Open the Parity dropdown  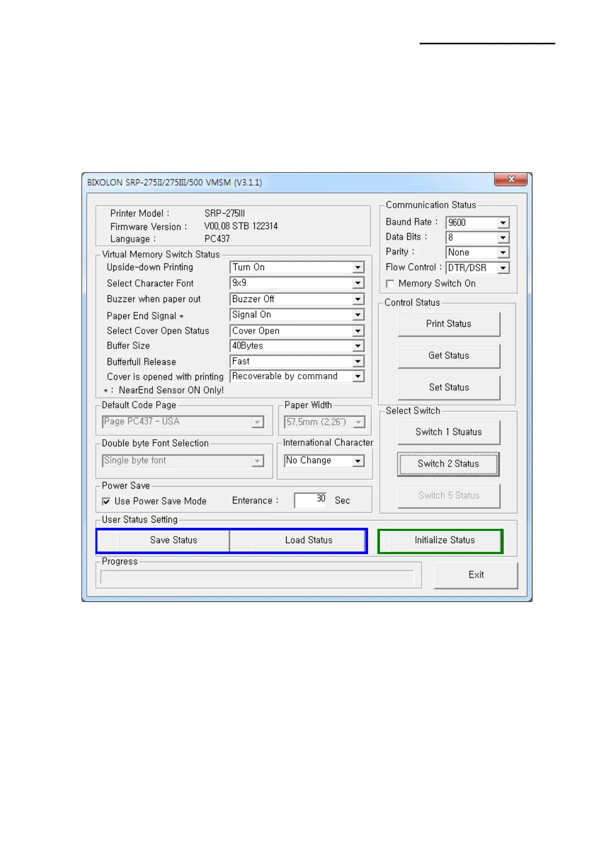[477, 253]
